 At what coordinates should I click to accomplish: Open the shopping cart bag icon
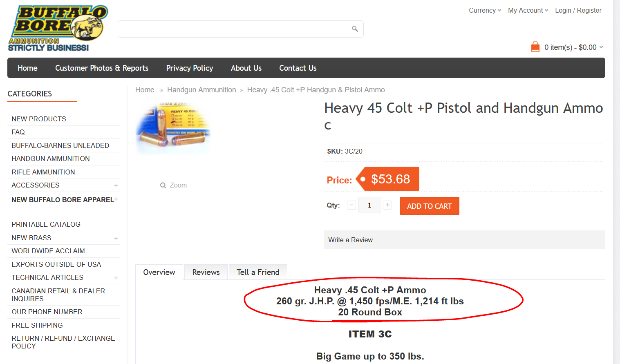pos(535,47)
